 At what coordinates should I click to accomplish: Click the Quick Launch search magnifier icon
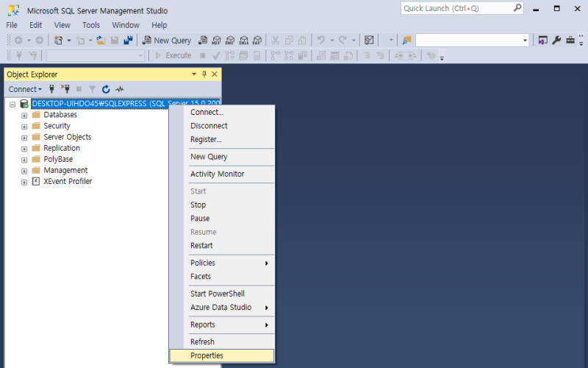[517, 8]
